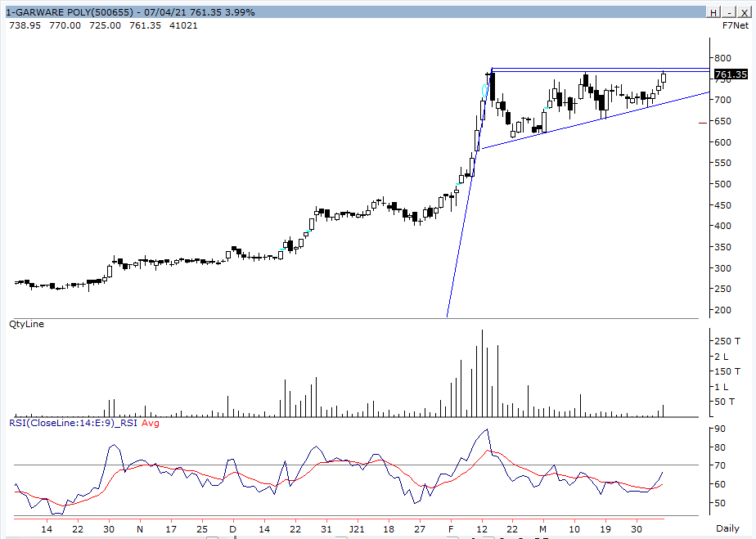Screen dimensions: 756x539
Task: Click the 90 RSI axis label
Action: pyautogui.click(x=720, y=429)
